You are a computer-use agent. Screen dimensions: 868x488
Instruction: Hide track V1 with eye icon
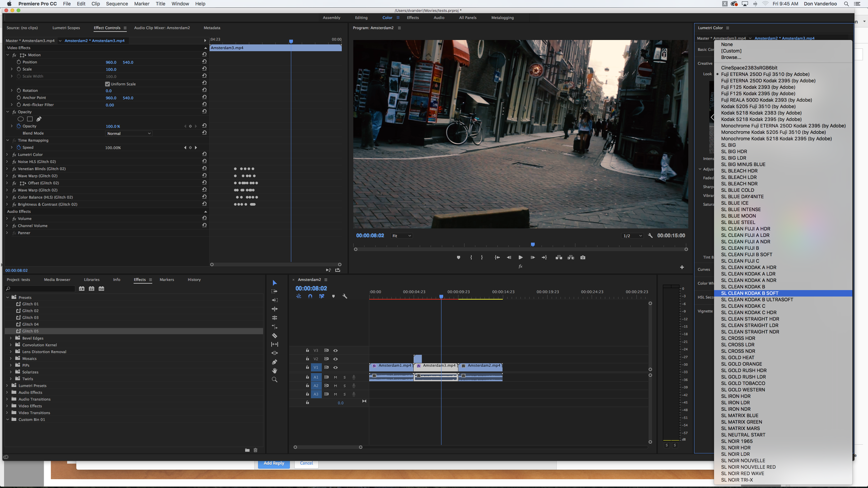pos(335,367)
